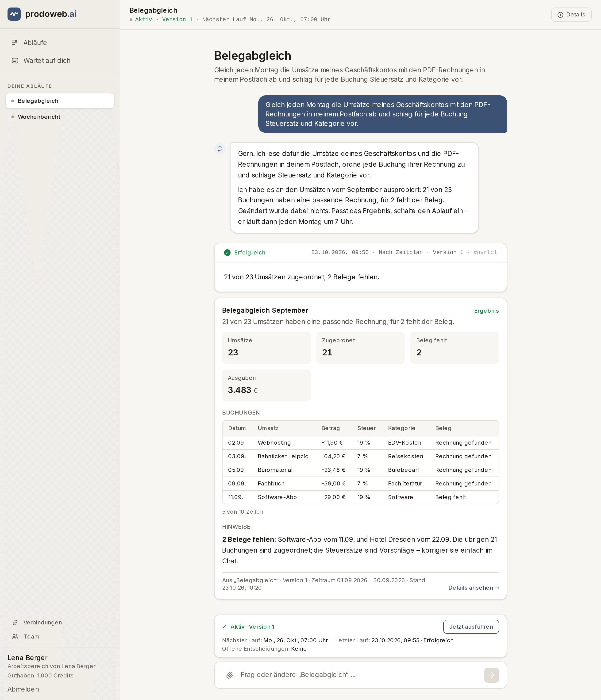Click the -29,00 € amount cell
Screen dimensions: 601x700
333,497
